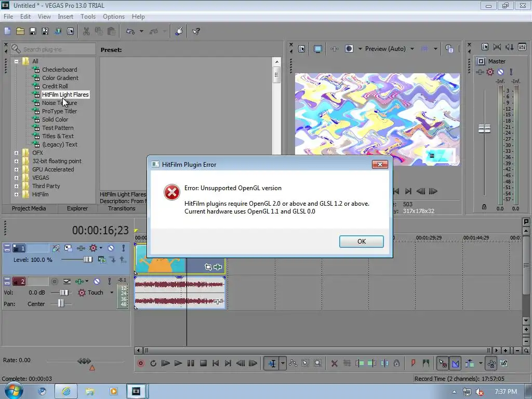Image resolution: width=532 pixels, height=399 pixels.
Task: Open the Touch automation mode dropdown
Action: (112, 292)
